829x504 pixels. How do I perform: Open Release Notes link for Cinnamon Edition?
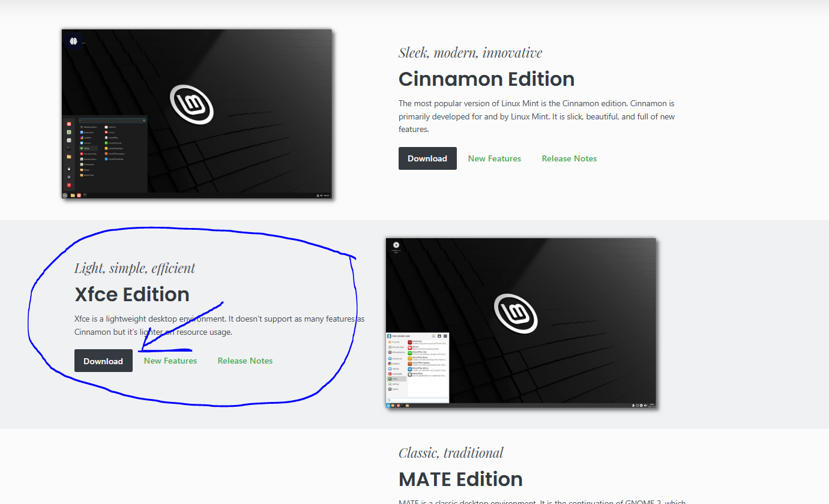pos(569,158)
